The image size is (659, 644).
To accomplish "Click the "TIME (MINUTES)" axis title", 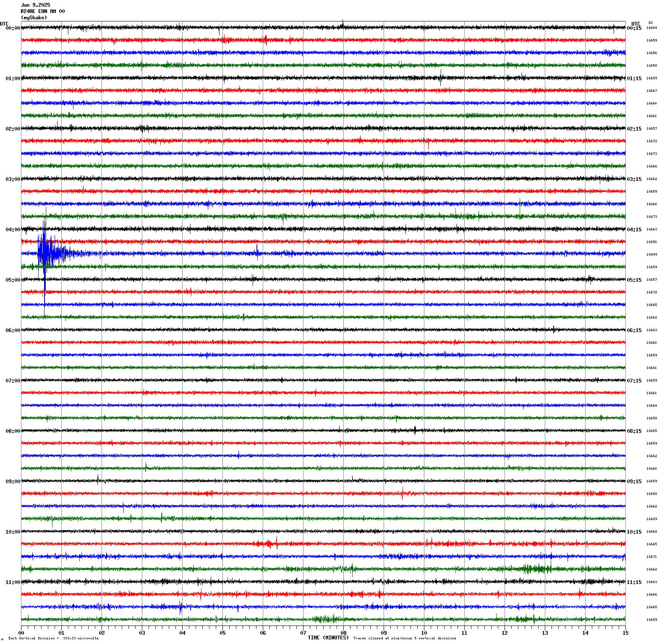I will [328, 637].
